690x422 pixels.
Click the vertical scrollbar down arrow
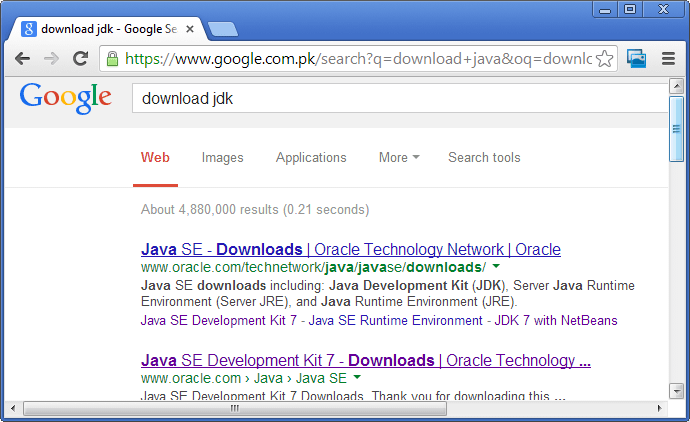pyautogui.click(x=677, y=393)
